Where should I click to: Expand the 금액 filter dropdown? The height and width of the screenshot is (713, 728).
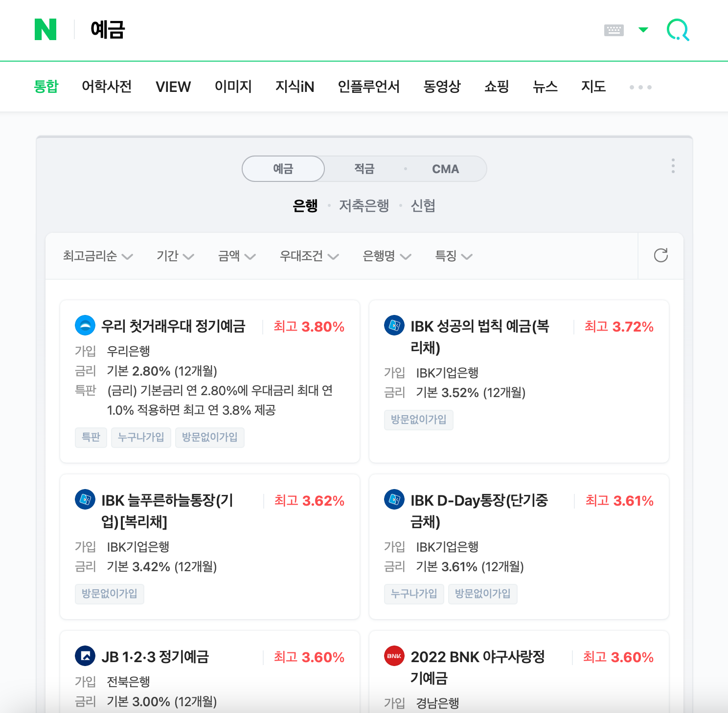tap(237, 256)
